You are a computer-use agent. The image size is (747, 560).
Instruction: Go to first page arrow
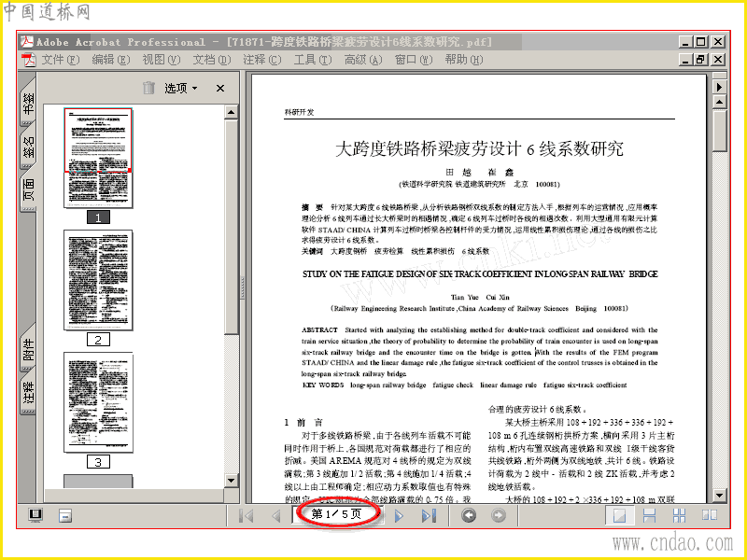[247, 516]
